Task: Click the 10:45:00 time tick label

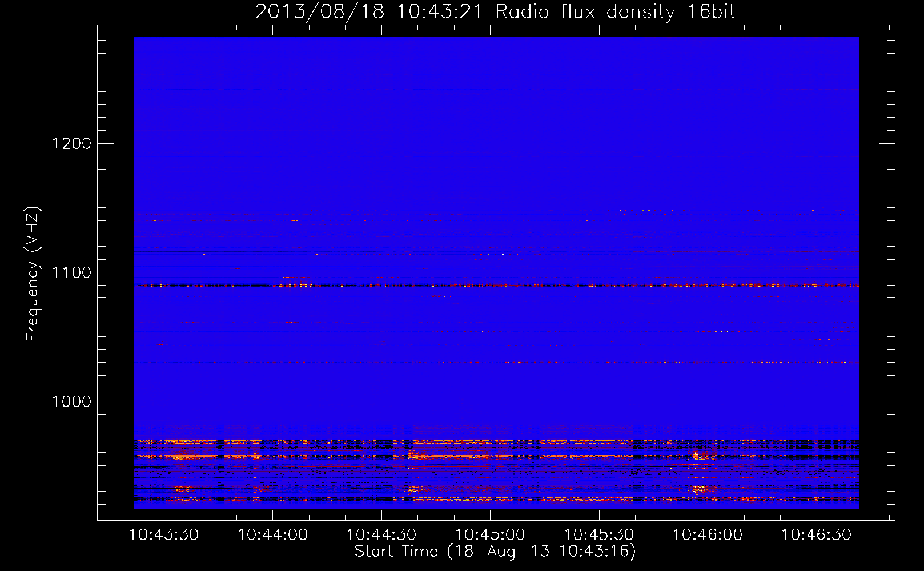Action: tap(490, 535)
